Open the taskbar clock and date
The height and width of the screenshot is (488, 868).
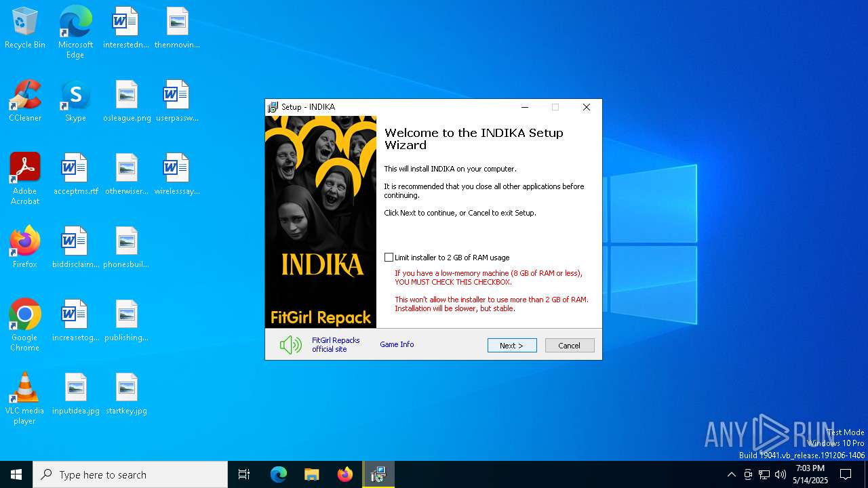point(810,474)
